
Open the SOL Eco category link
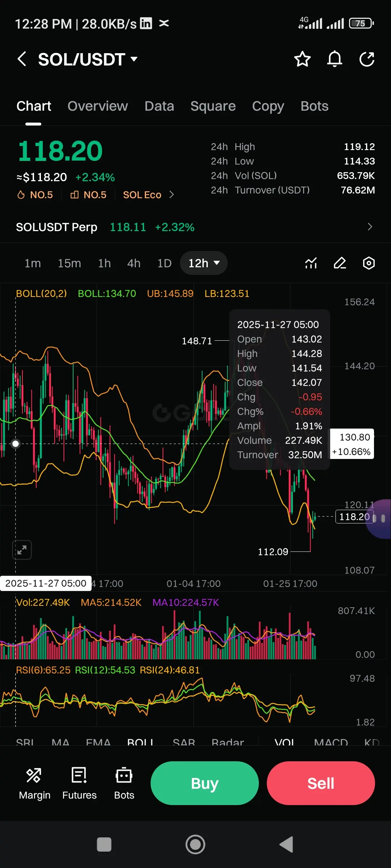click(142, 195)
